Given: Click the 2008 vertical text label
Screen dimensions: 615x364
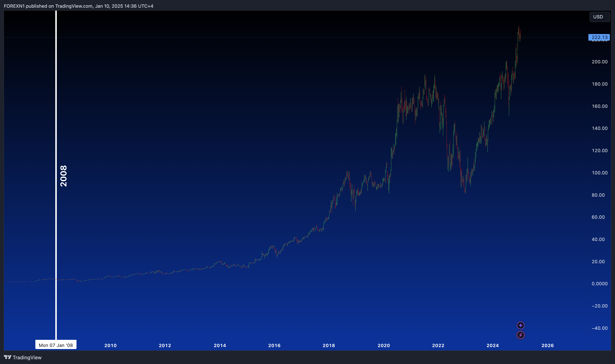Looking at the screenshot, I should click(x=63, y=176).
